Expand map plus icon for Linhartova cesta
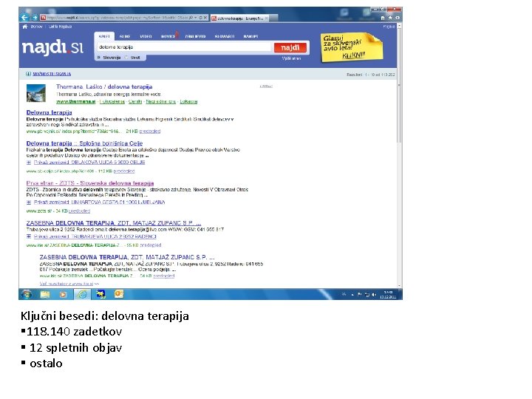Viewport: 532px width, 399px height. click(29, 202)
